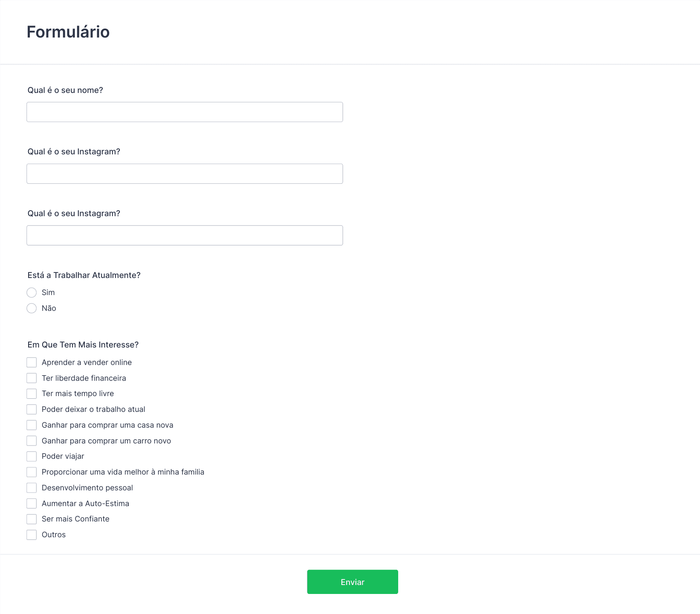Image resolution: width=700 pixels, height=614 pixels.
Task: Toggle the 'Desenvolvimento pessoal' checkbox
Action: (32, 488)
